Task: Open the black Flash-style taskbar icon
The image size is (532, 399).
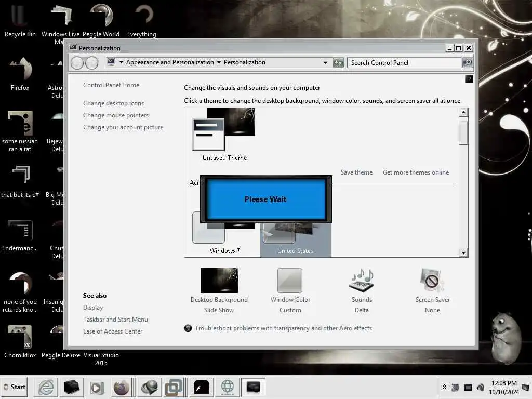Action: click(202, 387)
